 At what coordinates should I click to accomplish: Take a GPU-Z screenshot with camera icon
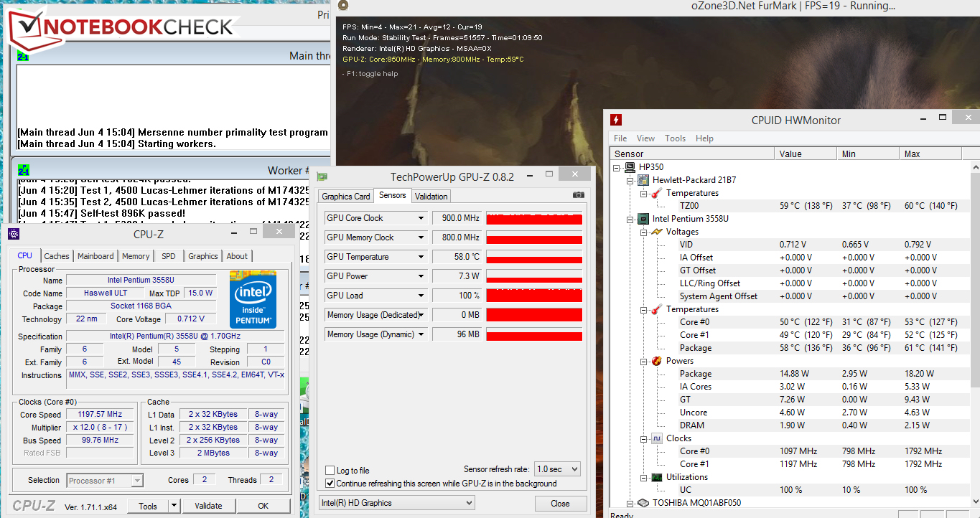click(578, 196)
